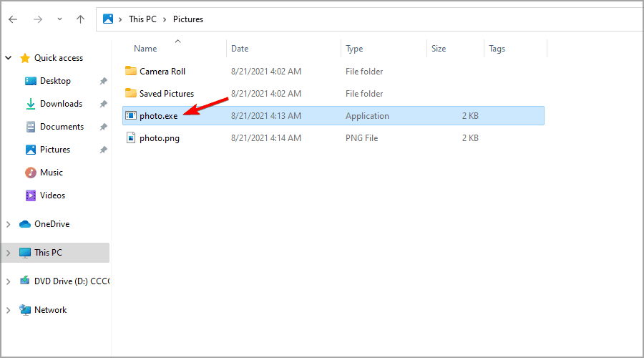Collapse the Quick access tree
Image resolution: width=644 pixels, height=358 pixels.
tap(9, 58)
